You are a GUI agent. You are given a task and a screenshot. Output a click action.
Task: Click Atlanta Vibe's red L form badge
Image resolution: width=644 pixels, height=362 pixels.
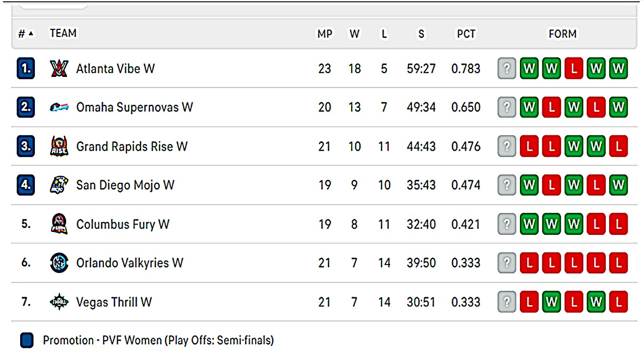point(574,68)
